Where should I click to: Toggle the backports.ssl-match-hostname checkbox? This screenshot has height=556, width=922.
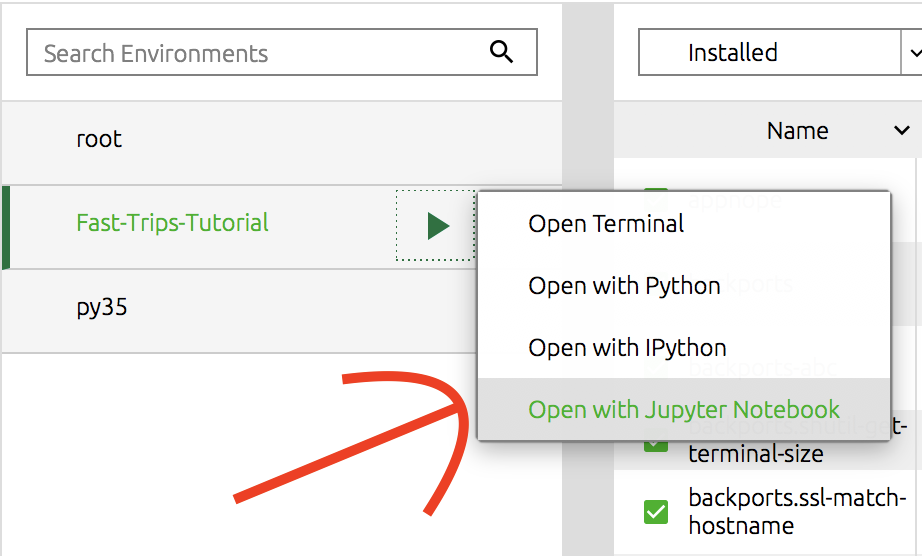pos(655,512)
